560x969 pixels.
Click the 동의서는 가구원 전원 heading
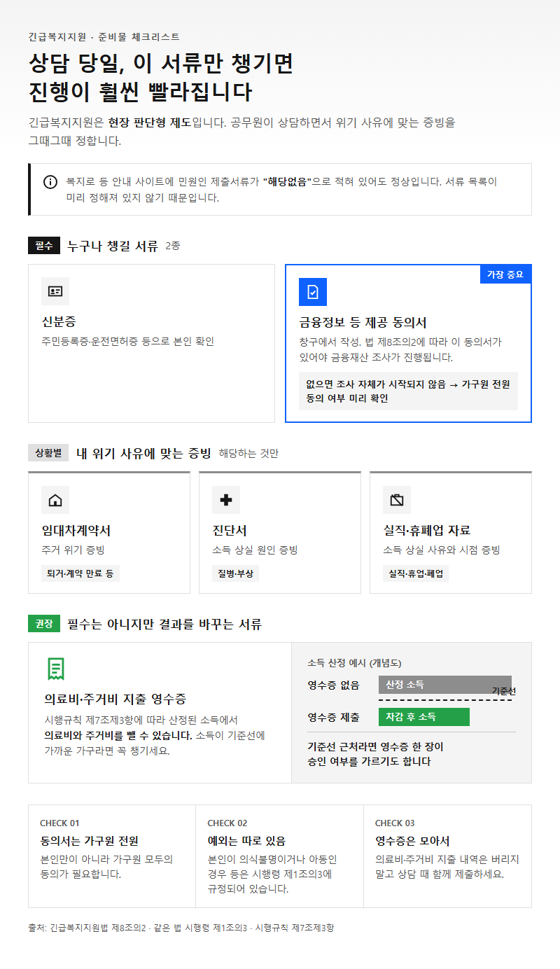pyautogui.click(x=90, y=841)
